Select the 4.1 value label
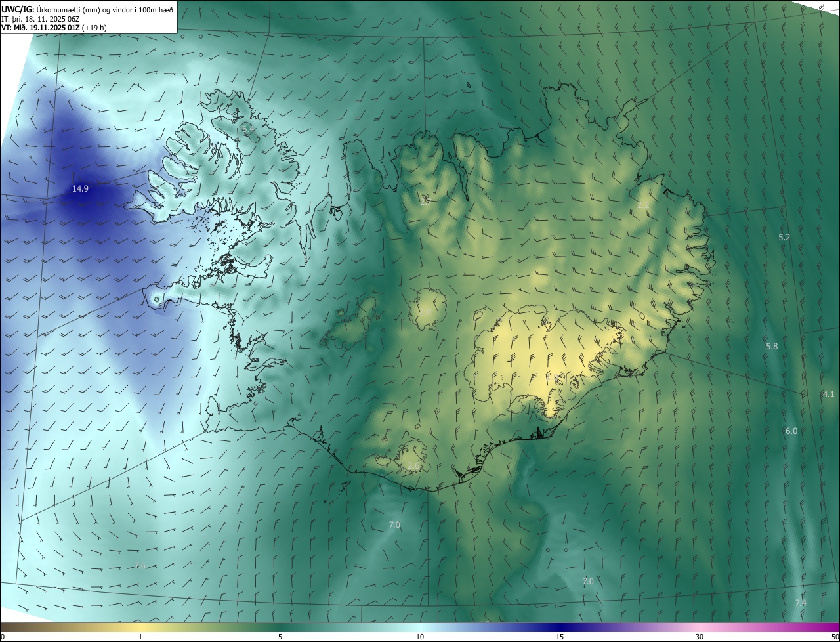The height and width of the screenshot is (642, 840). click(828, 394)
